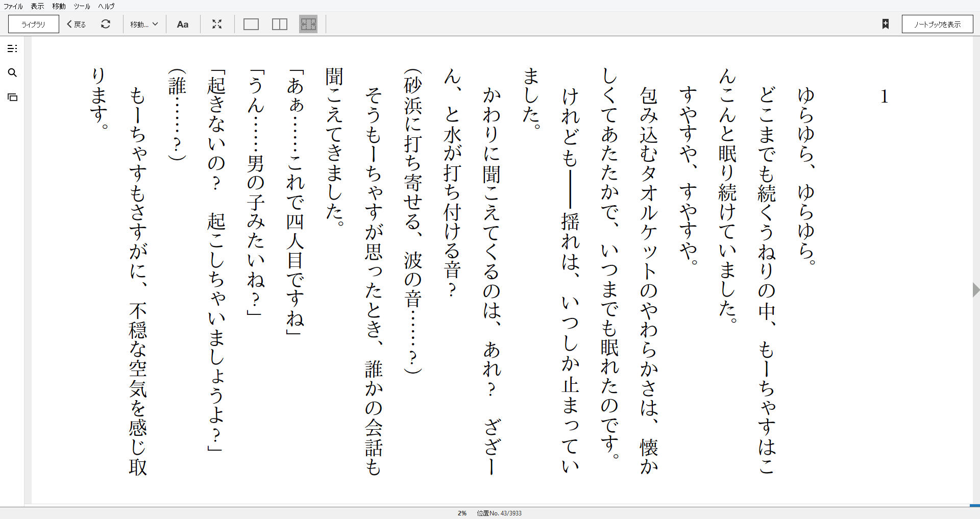The width and height of the screenshot is (980, 519).
Task: Go to next page arrow
Action: [x=976, y=290]
